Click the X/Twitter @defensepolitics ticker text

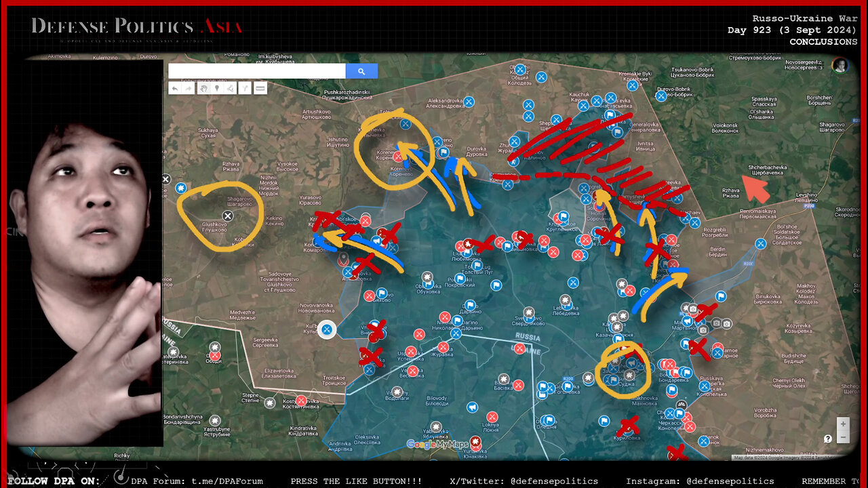(524, 481)
